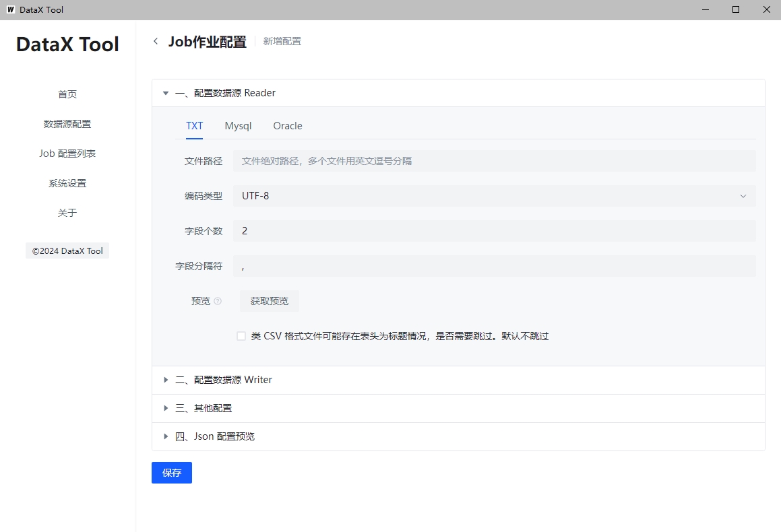The image size is (781, 532).
Task: Open 系统设置 in the sidebar
Action: click(67, 183)
